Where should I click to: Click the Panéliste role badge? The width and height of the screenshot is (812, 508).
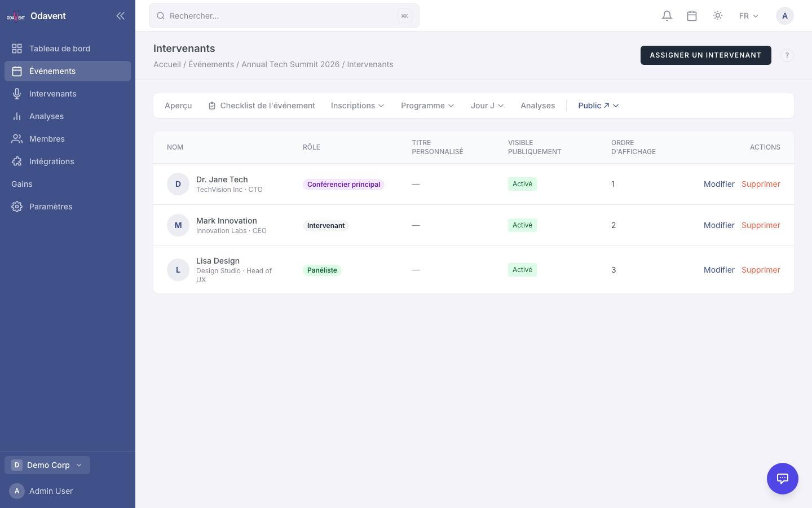[322, 270]
